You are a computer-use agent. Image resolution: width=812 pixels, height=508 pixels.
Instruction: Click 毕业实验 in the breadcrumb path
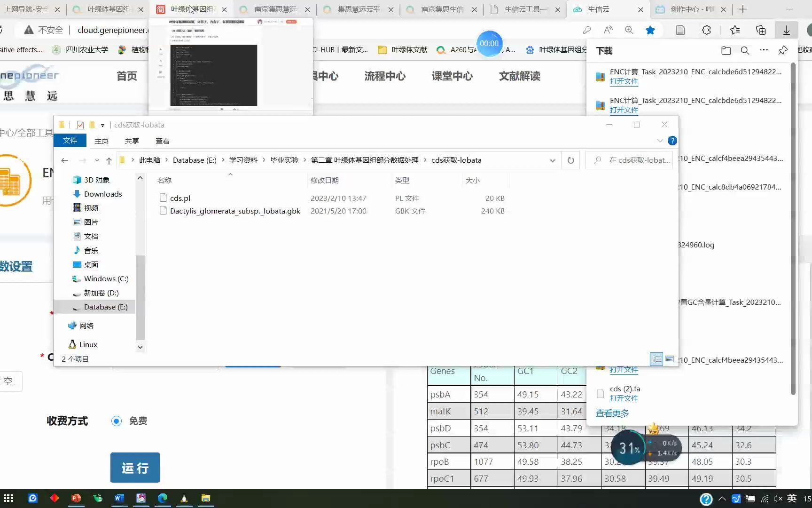tap(284, 160)
